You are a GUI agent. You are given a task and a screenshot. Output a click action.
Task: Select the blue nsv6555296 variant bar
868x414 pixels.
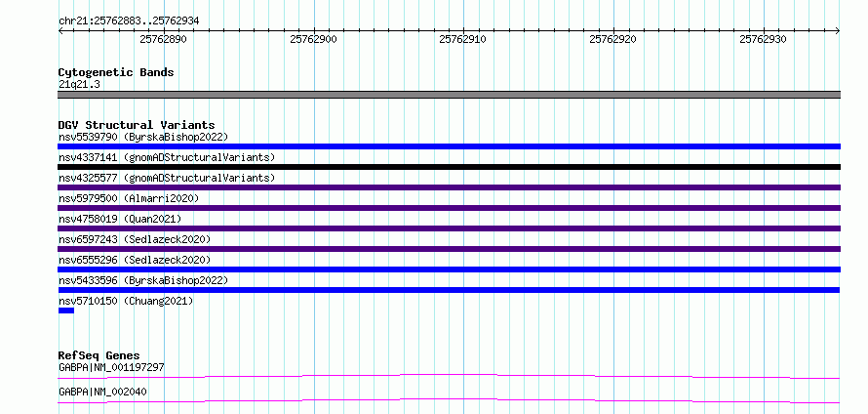[449, 269]
